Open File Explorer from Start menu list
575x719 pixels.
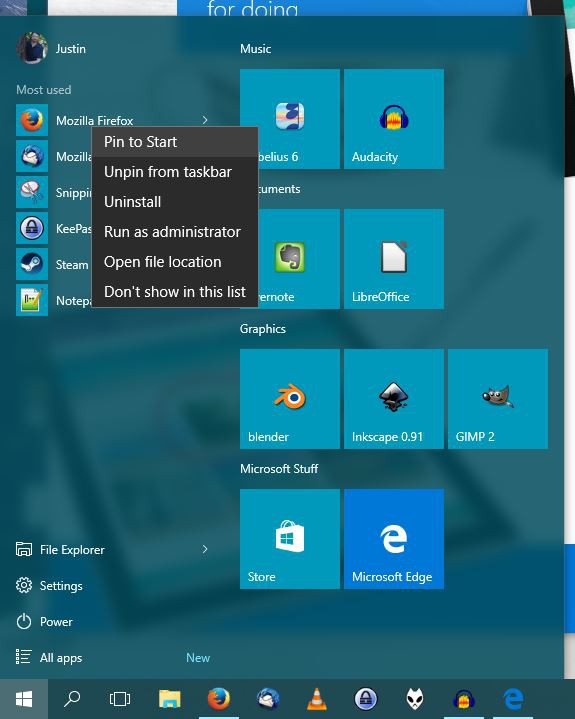coord(61,549)
